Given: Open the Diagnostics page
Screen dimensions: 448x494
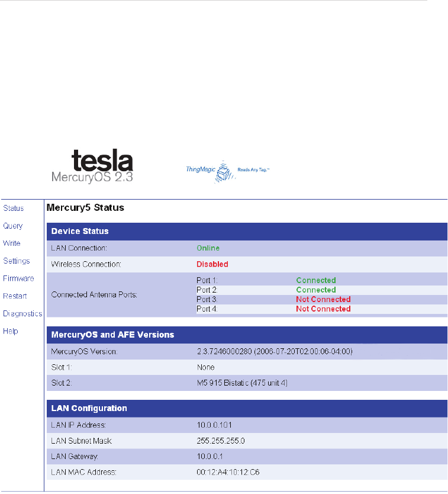Looking at the screenshot, I should pyautogui.click(x=22, y=314).
